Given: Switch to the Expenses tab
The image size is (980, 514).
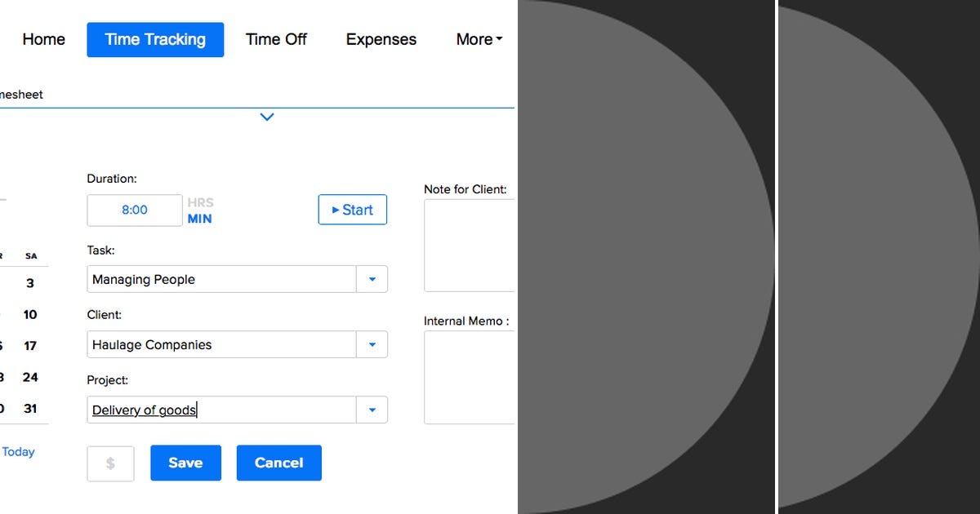Looking at the screenshot, I should point(381,39).
